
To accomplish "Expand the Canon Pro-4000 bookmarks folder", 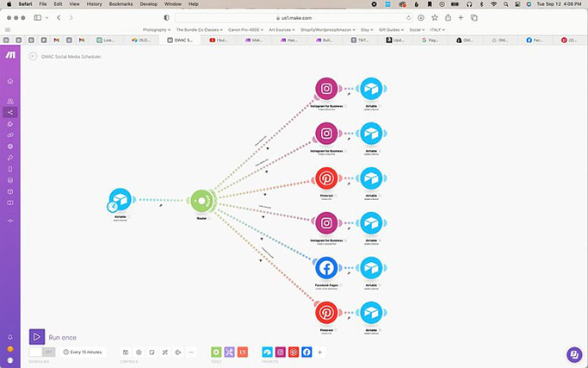I will [x=245, y=29].
